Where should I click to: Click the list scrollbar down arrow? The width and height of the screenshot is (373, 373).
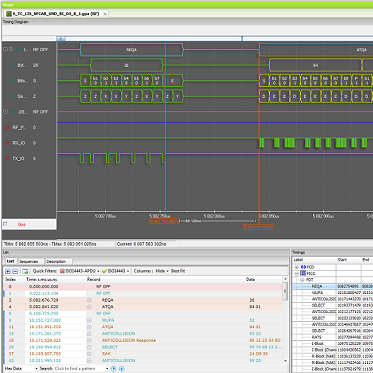285,361
